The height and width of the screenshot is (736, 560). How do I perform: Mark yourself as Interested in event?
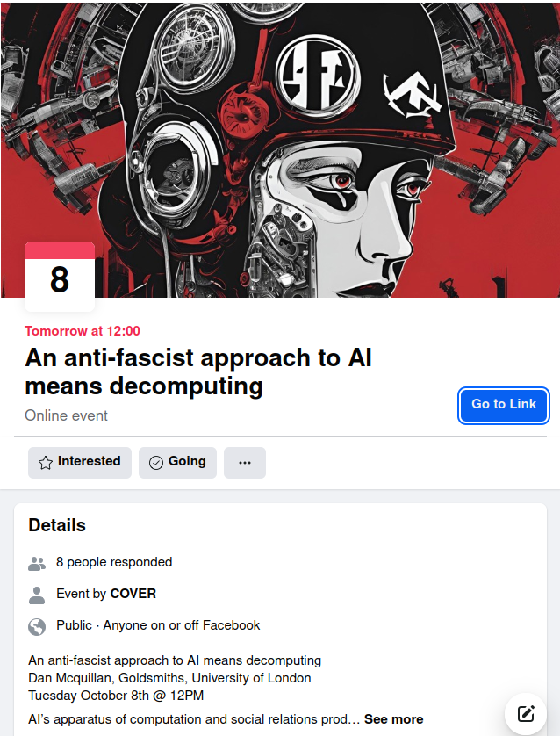point(80,463)
